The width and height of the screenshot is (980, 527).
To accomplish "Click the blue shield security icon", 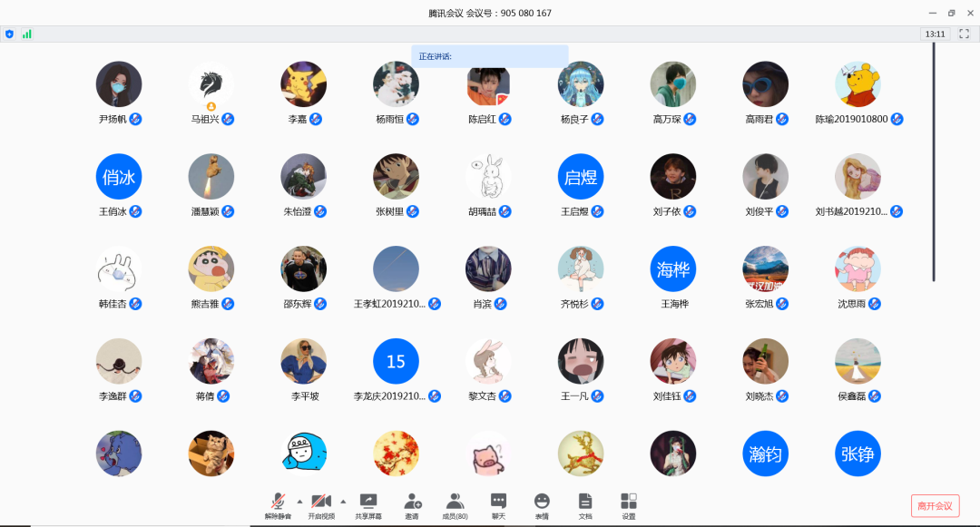I will coord(9,34).
